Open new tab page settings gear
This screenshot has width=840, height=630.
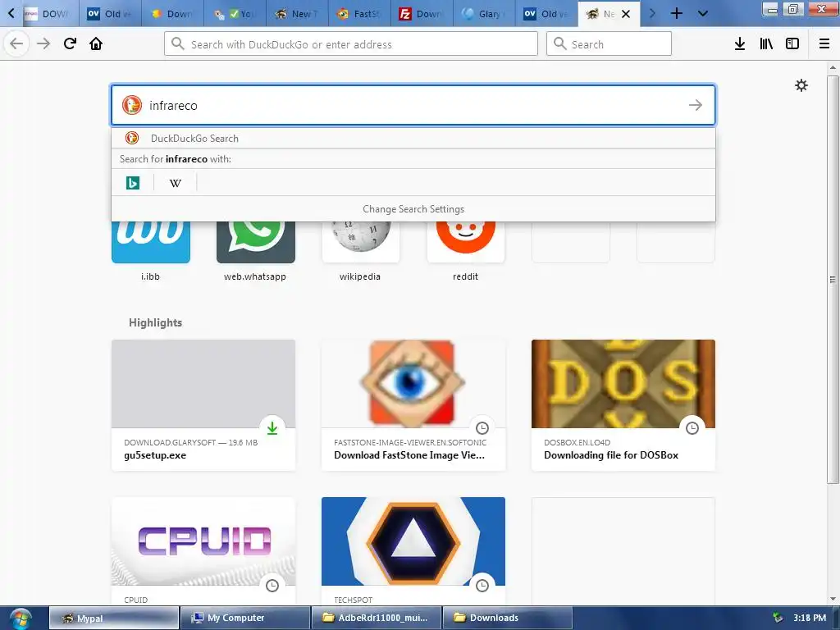[801, 85]
